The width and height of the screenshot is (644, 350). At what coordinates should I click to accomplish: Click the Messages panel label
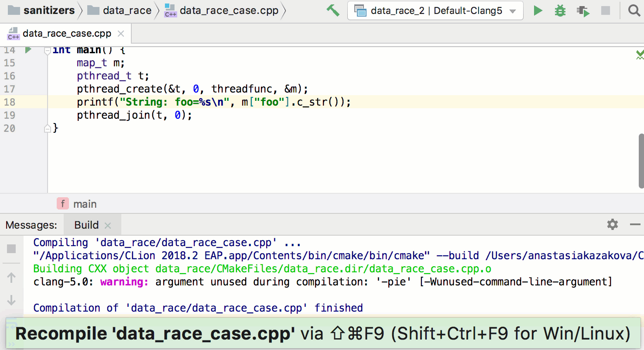tap(31, 225)
